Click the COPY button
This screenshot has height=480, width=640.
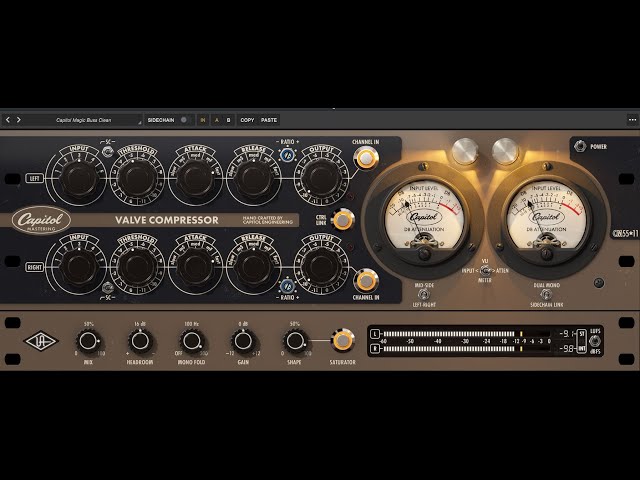coord(247,120)
